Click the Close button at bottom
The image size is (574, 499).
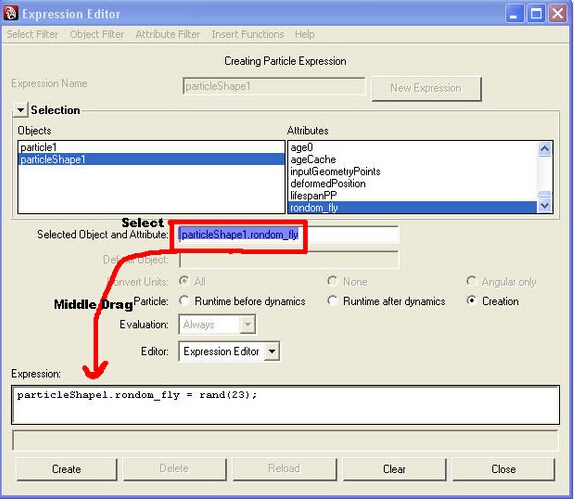click(504, 469)
